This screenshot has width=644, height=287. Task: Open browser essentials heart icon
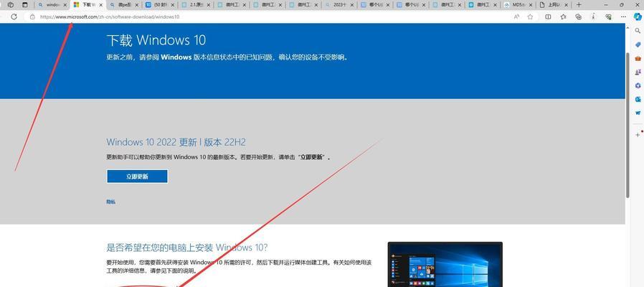[x=609, y=17]
